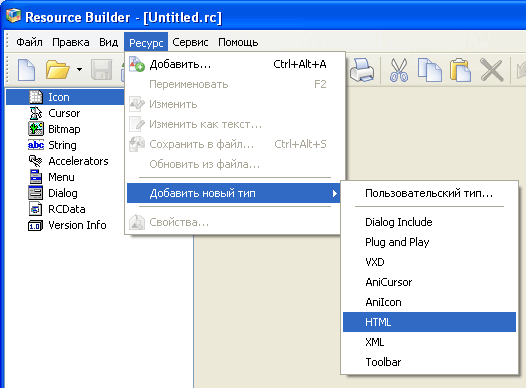The width and height of the screenshot is (526, 389).
Task: Click the Bitmap resource picture icon
Action: [36, 129]
